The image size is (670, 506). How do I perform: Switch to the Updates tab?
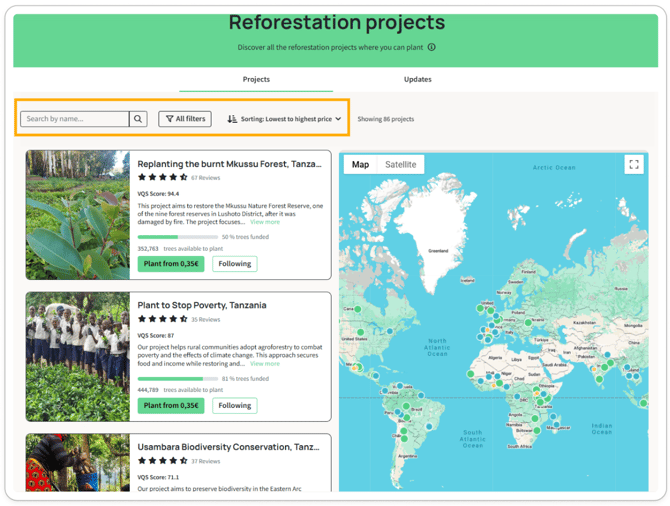pos(417,79)
